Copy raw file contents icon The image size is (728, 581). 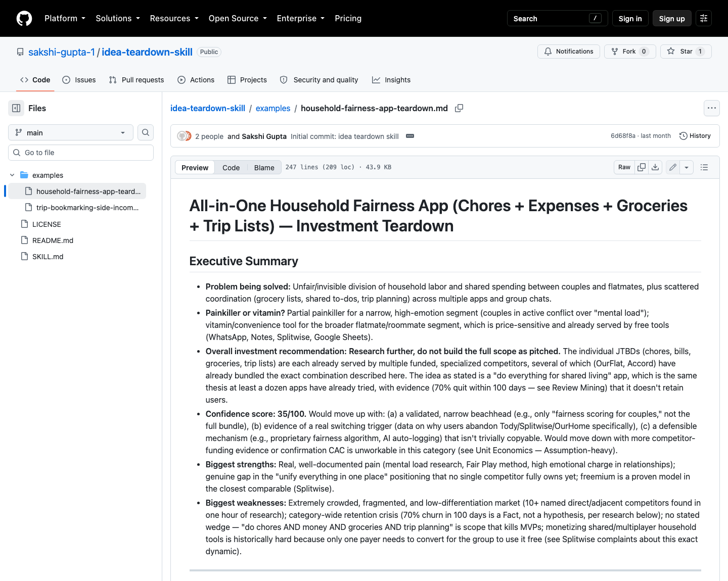click(642, 167)
